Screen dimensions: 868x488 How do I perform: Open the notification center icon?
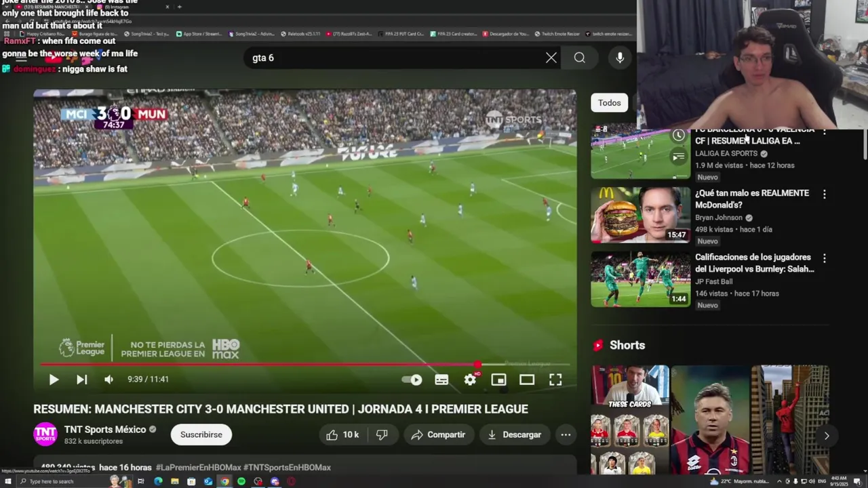(x=857, y=481)
